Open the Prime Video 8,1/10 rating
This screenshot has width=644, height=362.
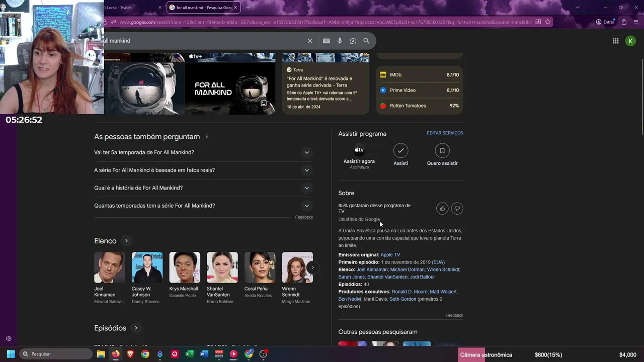click(419, 90)
